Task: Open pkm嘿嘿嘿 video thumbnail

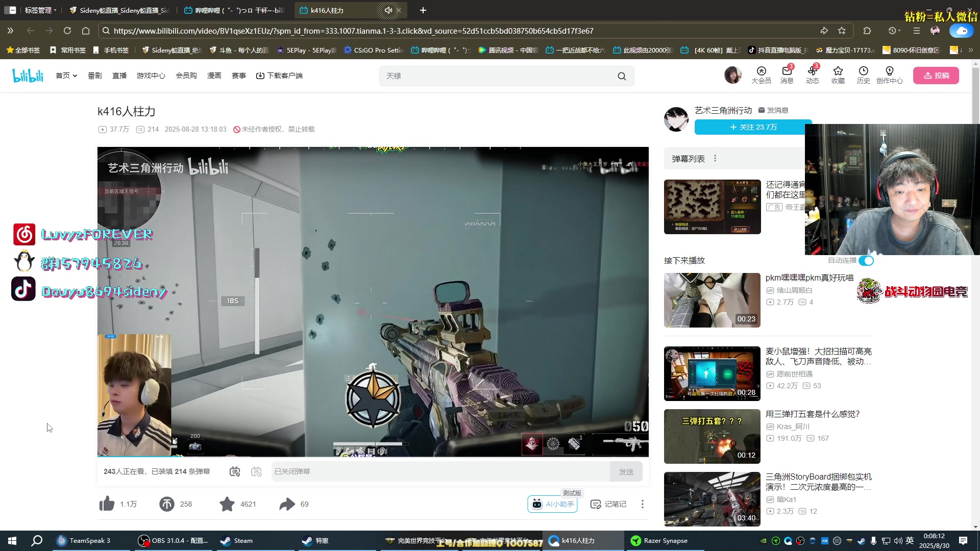Action: tap(712, 300)
